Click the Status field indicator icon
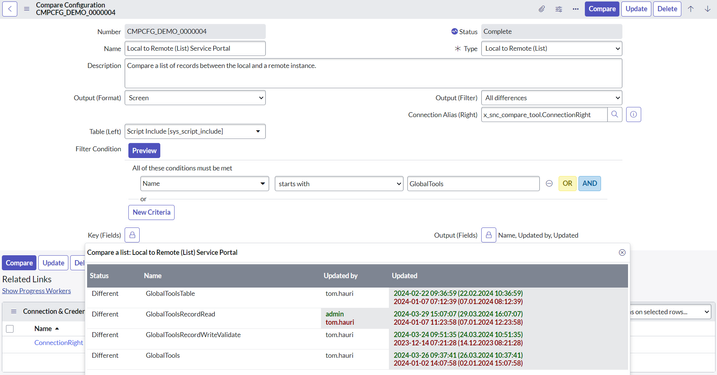This screenshot has height=375, width=717. tap(454, 32)
